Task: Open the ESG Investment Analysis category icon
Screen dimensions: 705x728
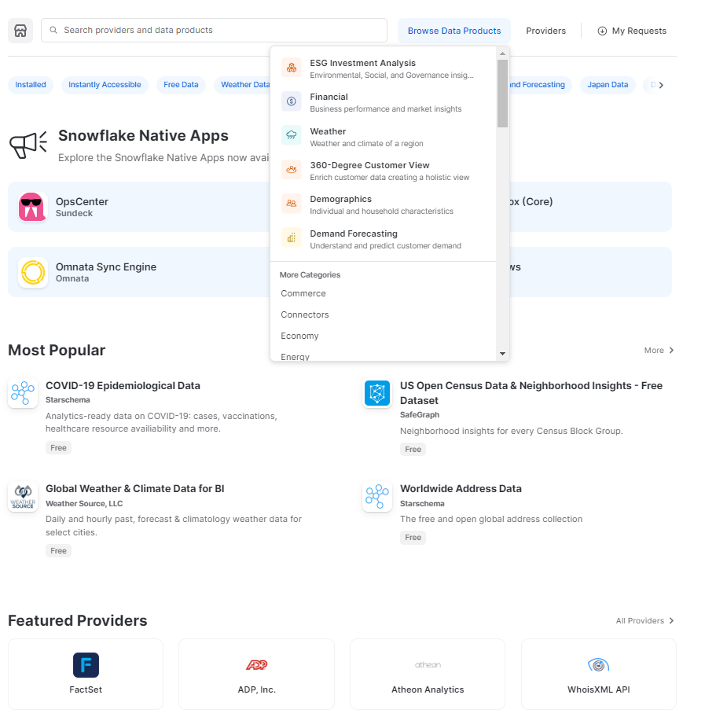Action: click(290, 67)
